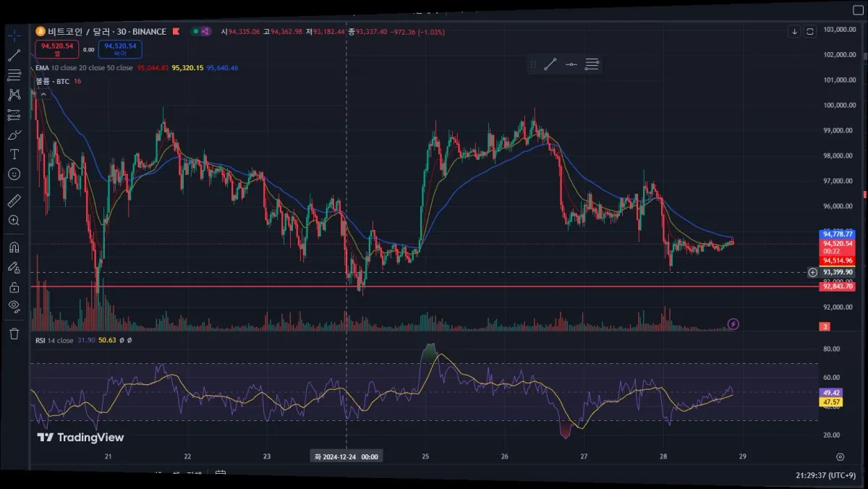The height and width of the screenshot is (489, 868).
Task: Click the blue 94,520.54 buy button
Action: tap(120, 49)
